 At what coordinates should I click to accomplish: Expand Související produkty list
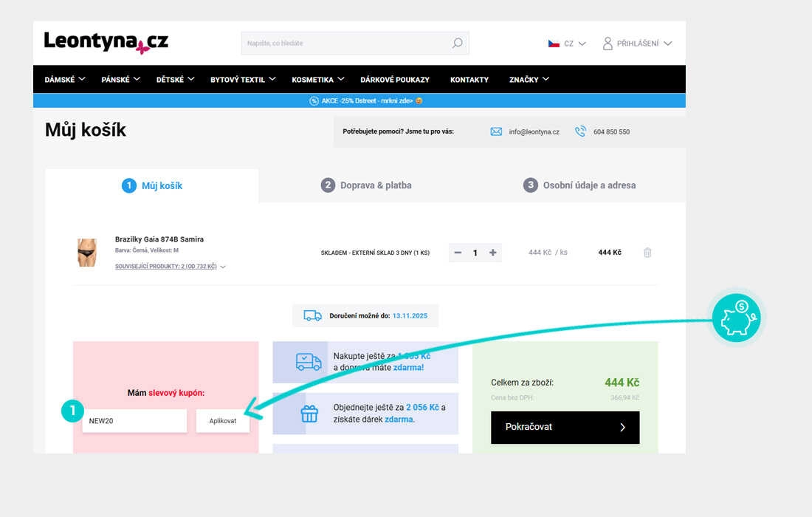pos(170,267)
